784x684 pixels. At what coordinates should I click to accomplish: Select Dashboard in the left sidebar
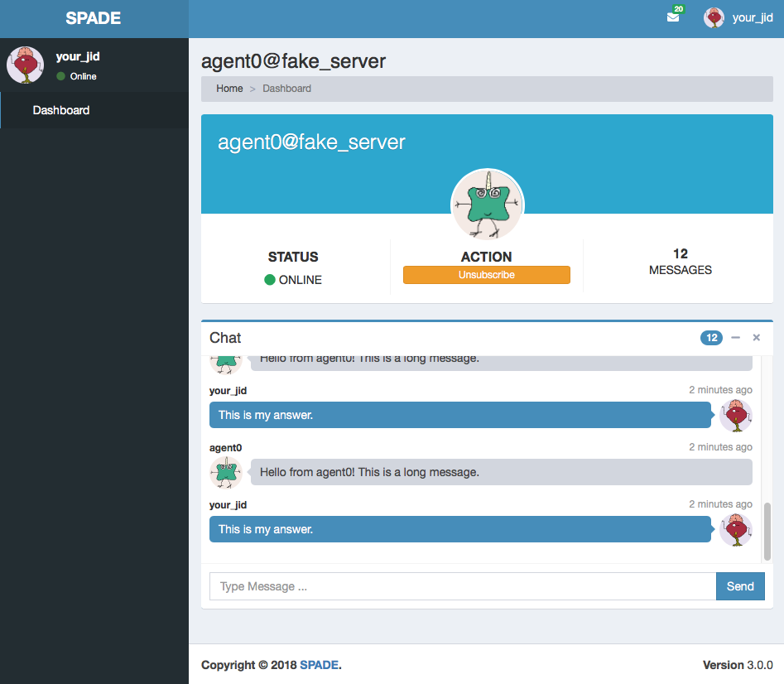point(60,109)
